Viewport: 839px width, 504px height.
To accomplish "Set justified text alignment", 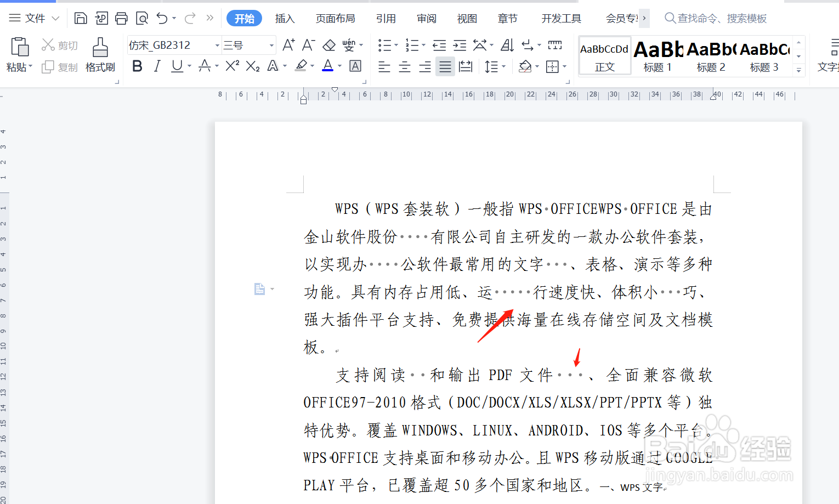I will click(x=445, y=67).
